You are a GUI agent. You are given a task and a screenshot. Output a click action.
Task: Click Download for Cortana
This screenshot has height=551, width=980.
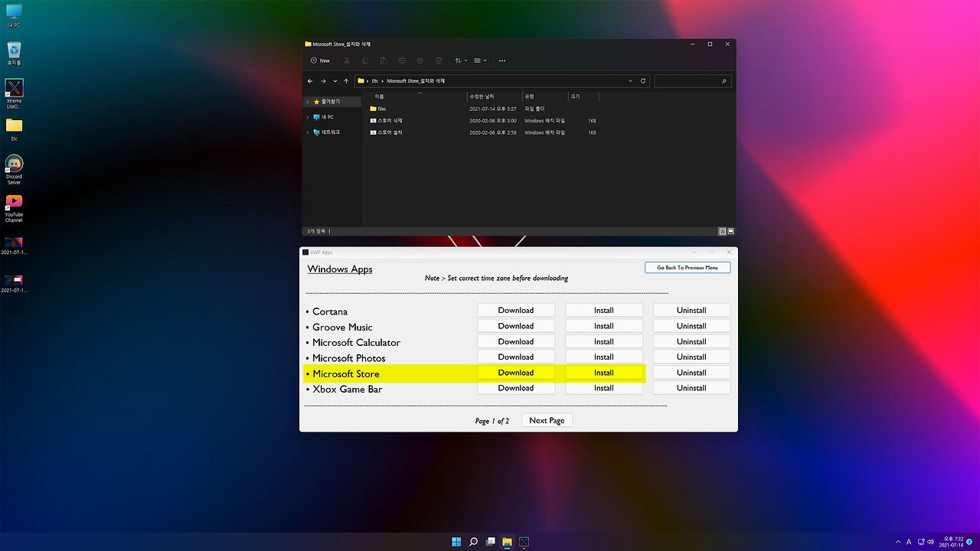click(x=516, y=310)
